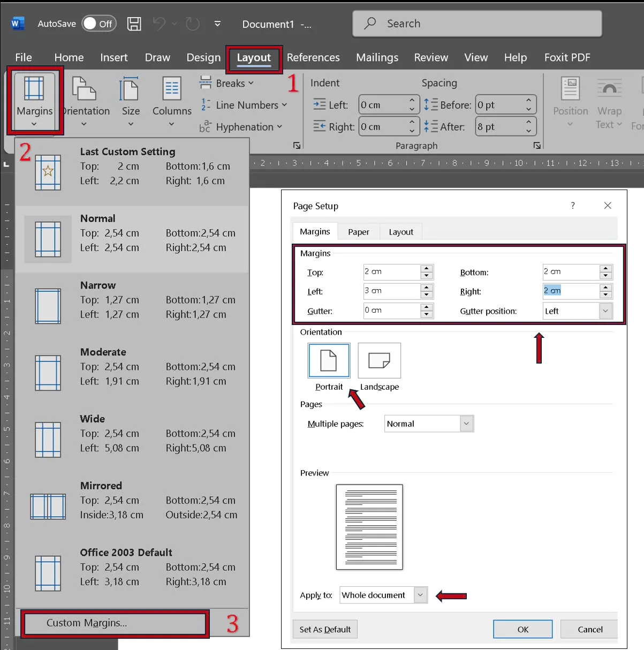
Task: Click the Spacing Before field
Action: coord(505,105)
